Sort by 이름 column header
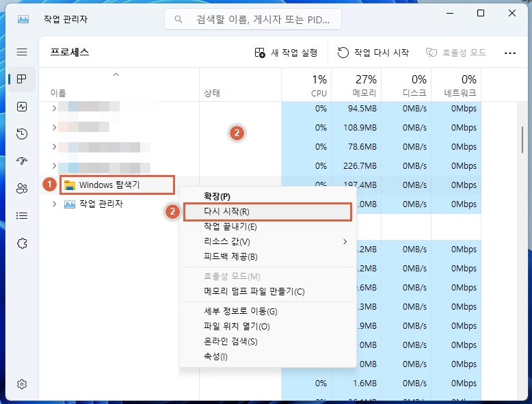Image resolution: width=532 pixels, height=404 pixels. pyautogui.click(x=119, y=85)
